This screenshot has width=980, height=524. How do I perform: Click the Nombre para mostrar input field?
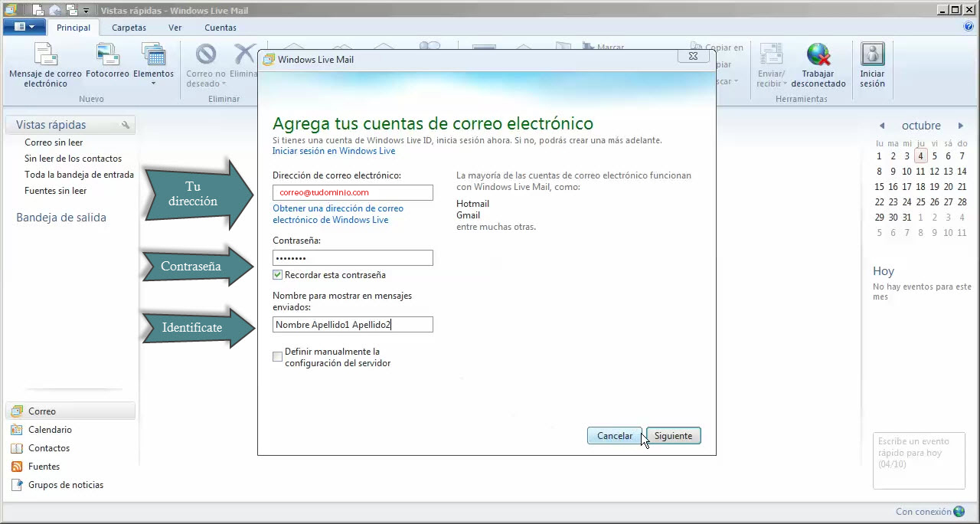[x=353, y=325]
